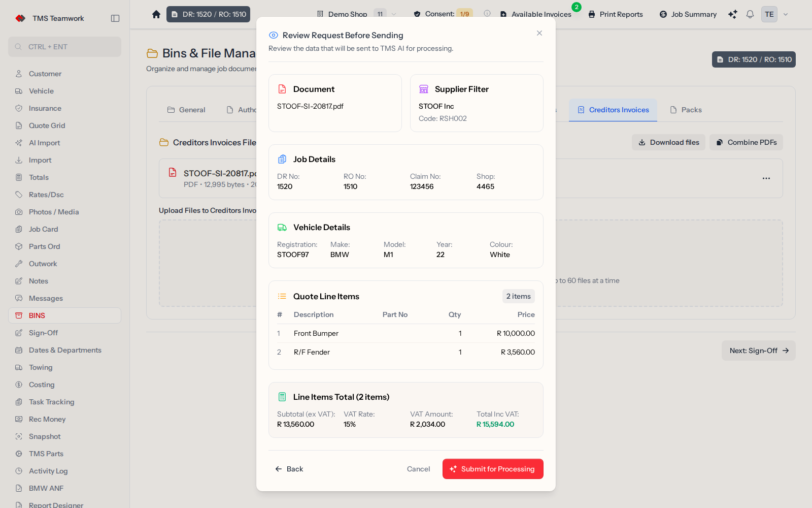Close the review request dialog

click(x=539, y=33)
